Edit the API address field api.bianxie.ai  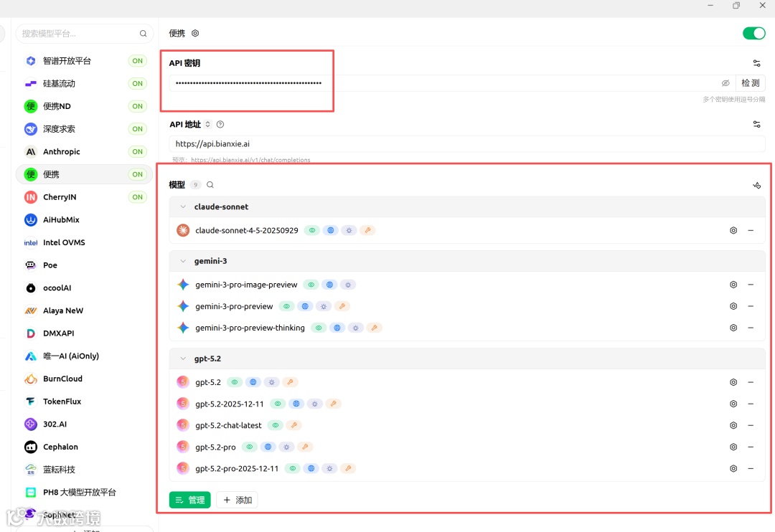pos(467,143)
